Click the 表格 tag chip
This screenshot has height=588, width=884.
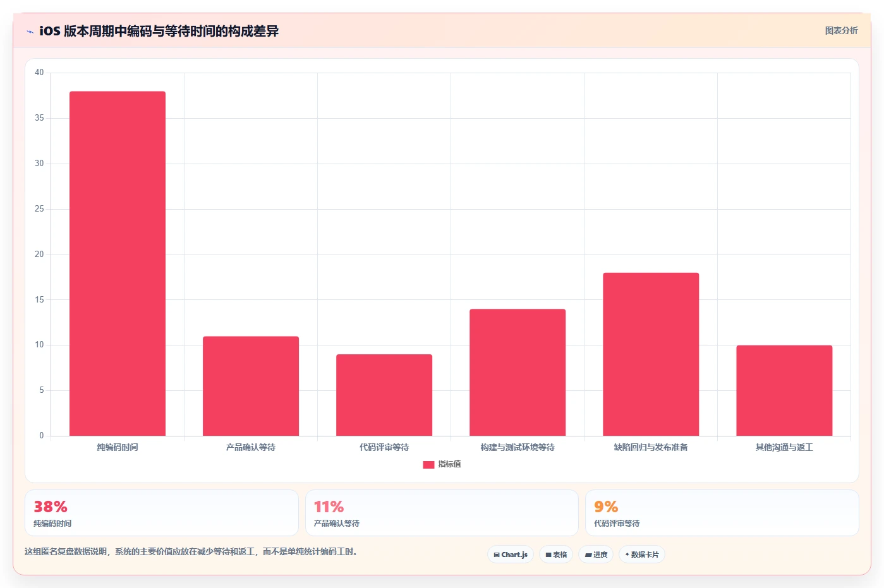tap(556, 555)
